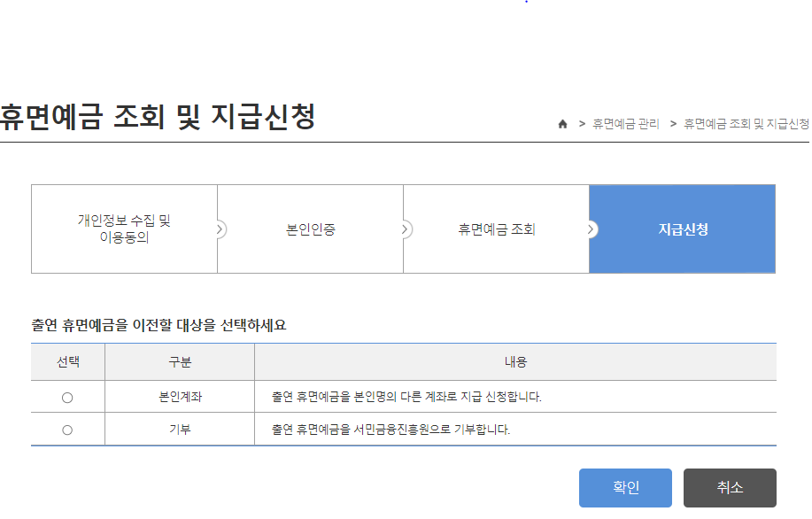The image size is (812, 519).
Task: Click chevron arrow after 본인인증 step
Action: coord(406,229)
